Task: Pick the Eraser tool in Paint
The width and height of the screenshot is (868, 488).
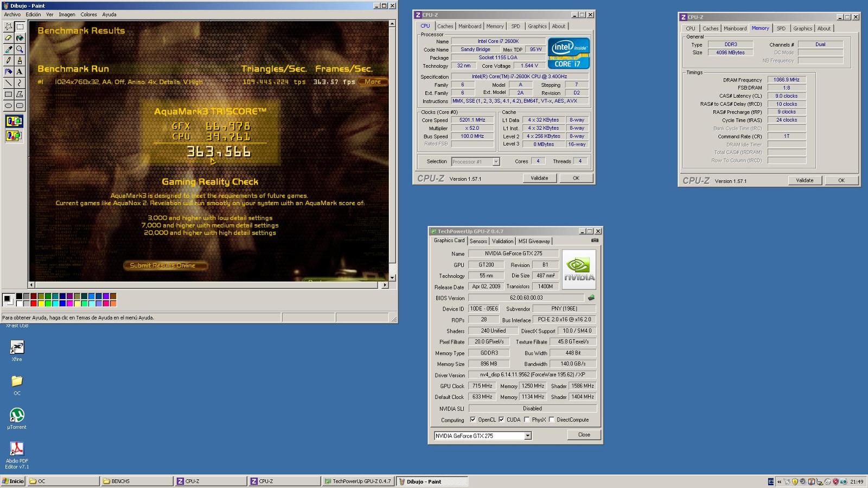Action: [x=8, y=38]
